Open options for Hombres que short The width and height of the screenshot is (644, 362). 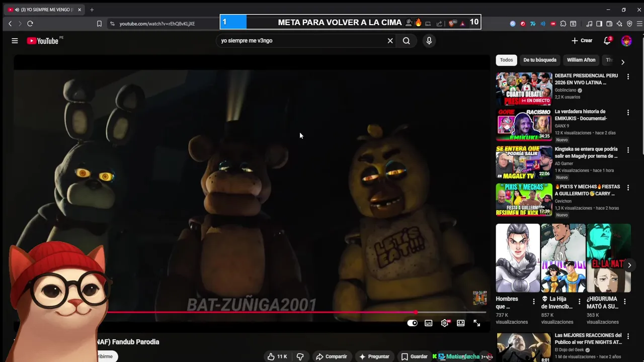(534, 301)
